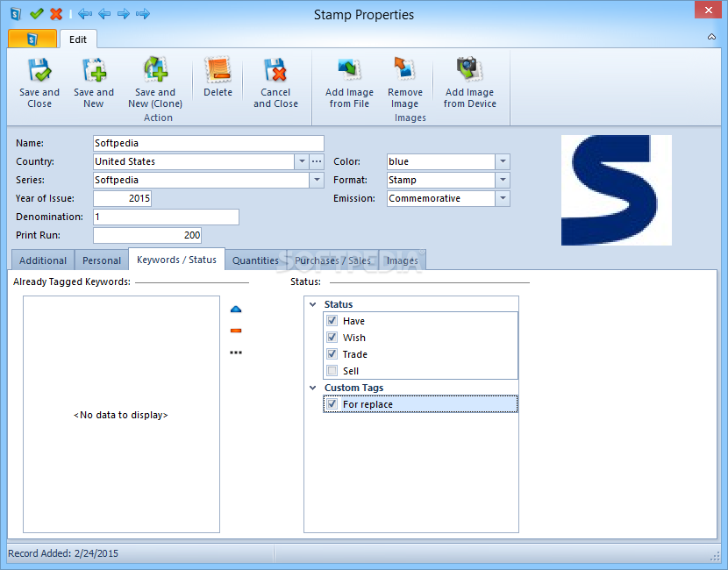Click ellipsis button beside keywords list
This screenshot has height=570, width=728.
[236, 353]
